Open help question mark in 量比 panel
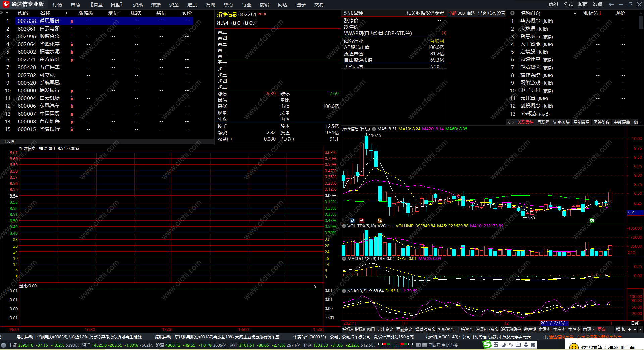The height and width of the screenshot is (350, 644). (x=315, y=286)
